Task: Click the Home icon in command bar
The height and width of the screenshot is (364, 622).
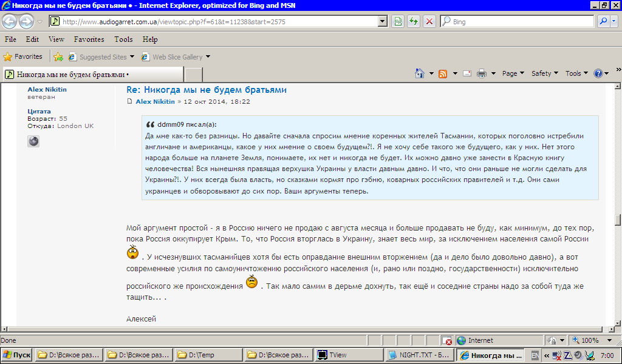Action: [x=419, y=73]
